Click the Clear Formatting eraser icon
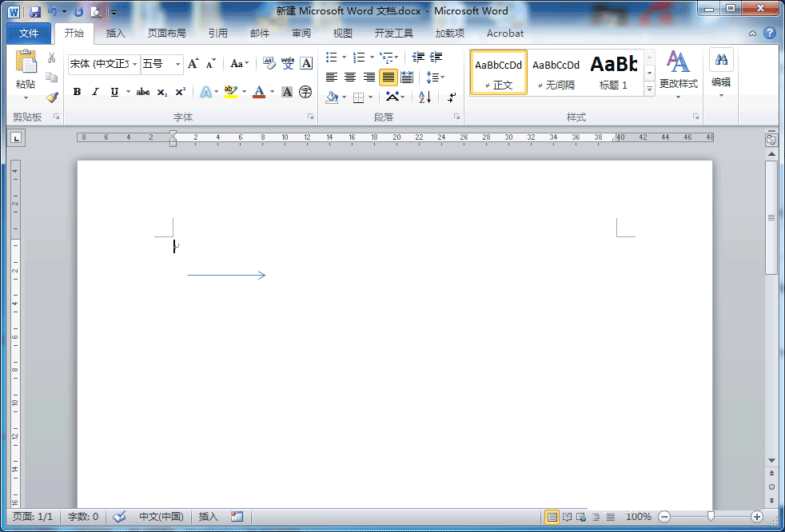This screenshot has height=532, width=785. click(x=269, y=63)
